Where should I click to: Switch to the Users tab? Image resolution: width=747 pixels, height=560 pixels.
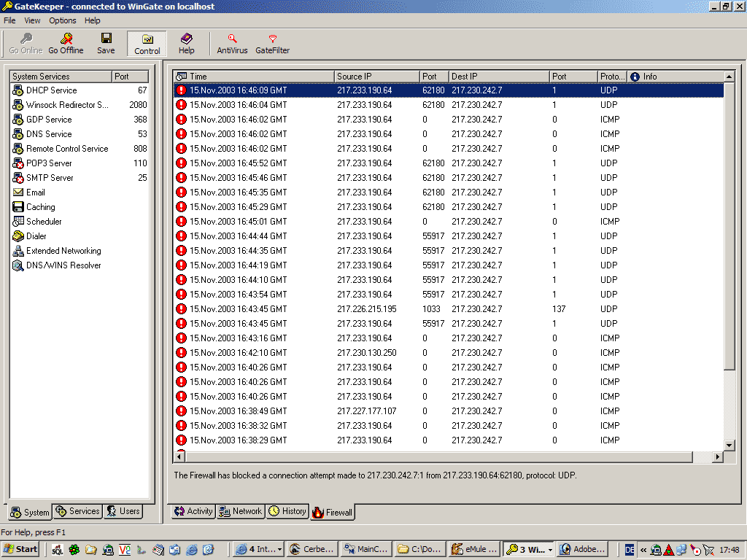pos(123,511)
